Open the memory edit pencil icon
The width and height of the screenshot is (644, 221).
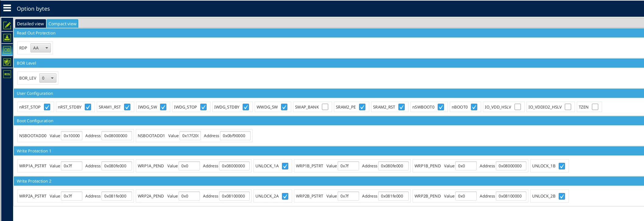click(x=7, y=25)
